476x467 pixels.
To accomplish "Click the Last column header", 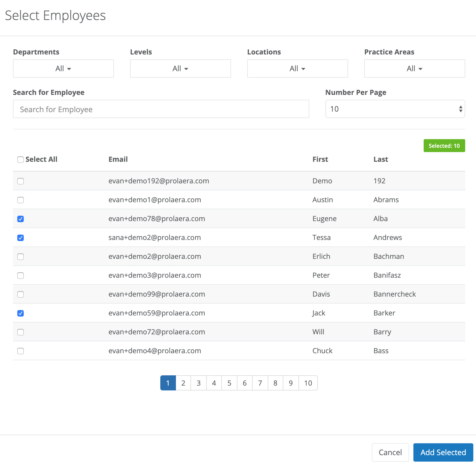I will [x=381, y=159].
